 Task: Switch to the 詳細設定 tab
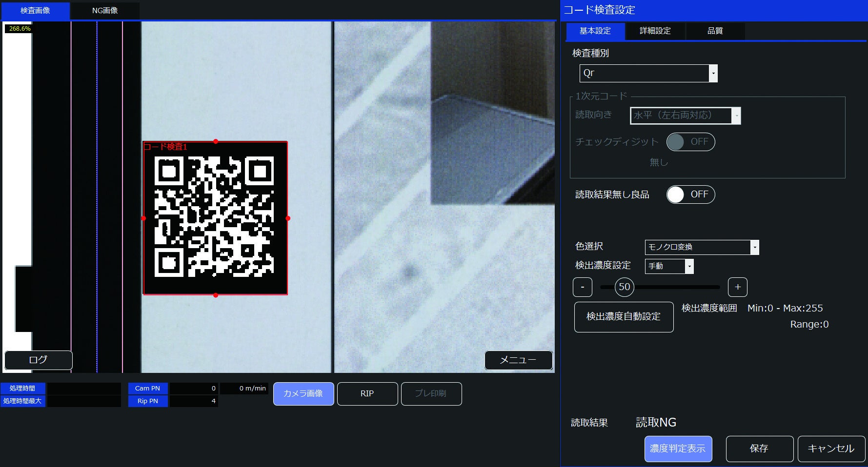coord(655,31)
